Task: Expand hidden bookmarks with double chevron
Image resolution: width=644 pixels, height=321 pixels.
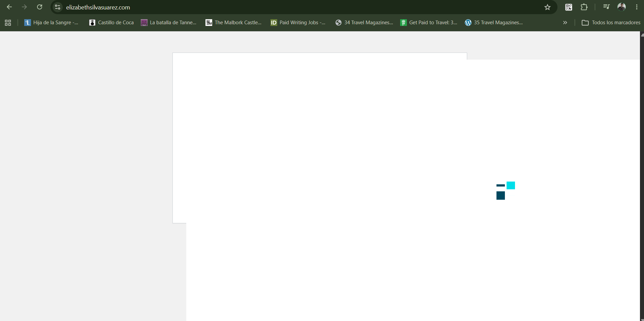Action: (x=565, y=23)
